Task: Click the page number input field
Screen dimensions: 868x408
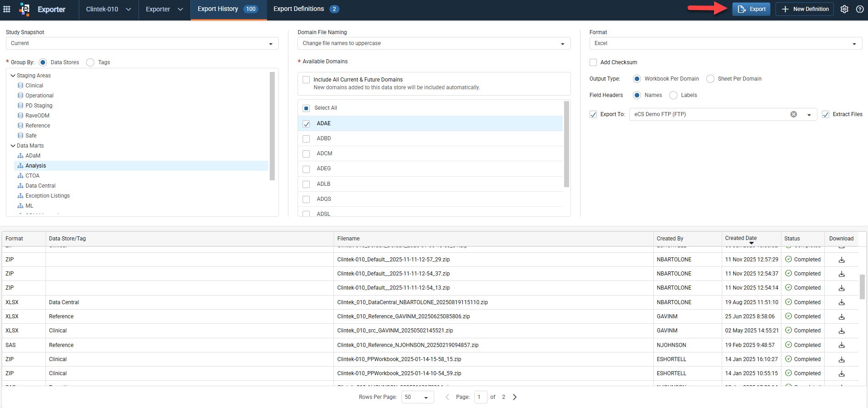Action: click(481, 397)
